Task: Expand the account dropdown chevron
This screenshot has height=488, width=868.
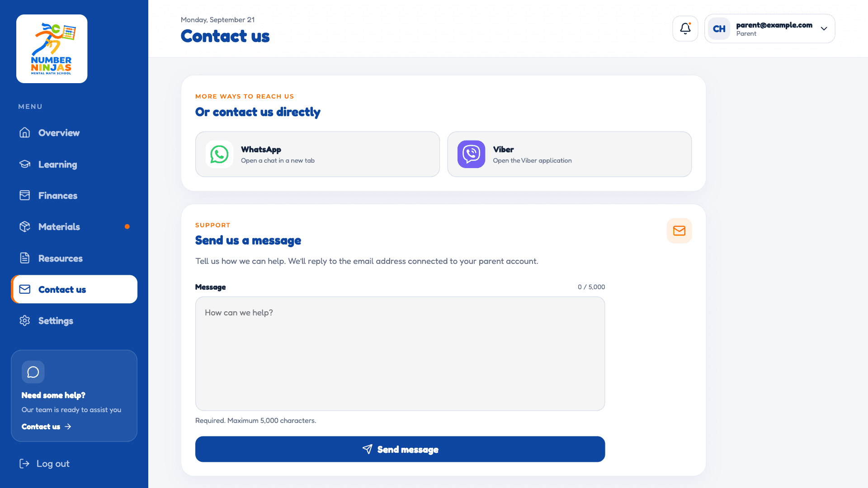Action: point(824,28)
